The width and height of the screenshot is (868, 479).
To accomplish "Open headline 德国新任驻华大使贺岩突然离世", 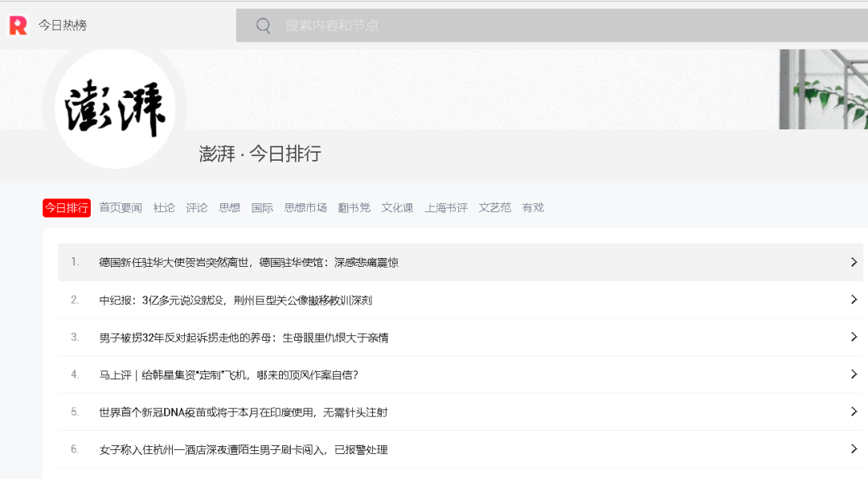I will click(248, 263).
